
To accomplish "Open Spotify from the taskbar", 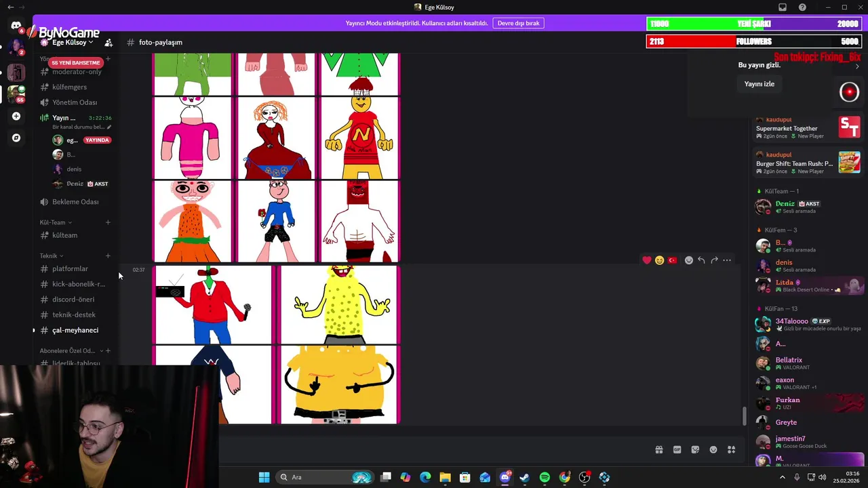I will pyautogui.click(x=545, y=477).
